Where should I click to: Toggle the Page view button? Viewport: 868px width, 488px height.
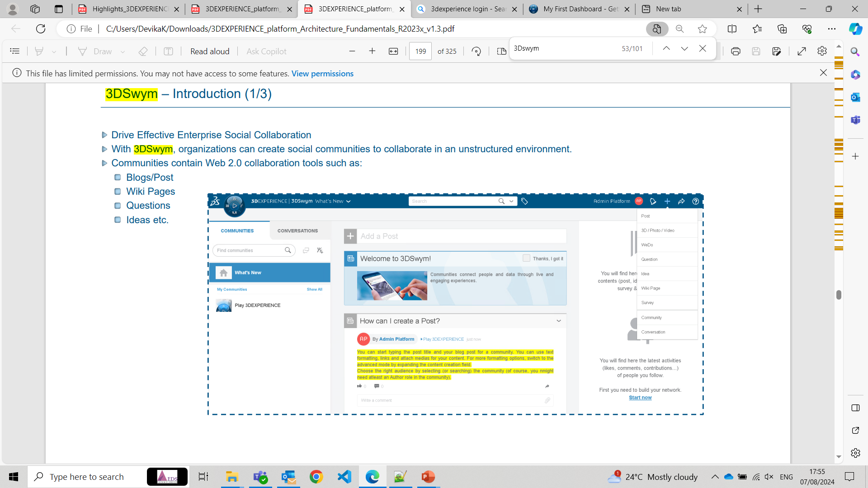(x=501, y=52)
